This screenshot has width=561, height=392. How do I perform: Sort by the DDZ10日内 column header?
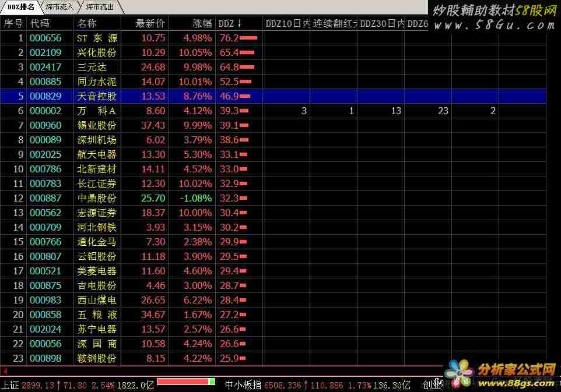tap(287, 23)
